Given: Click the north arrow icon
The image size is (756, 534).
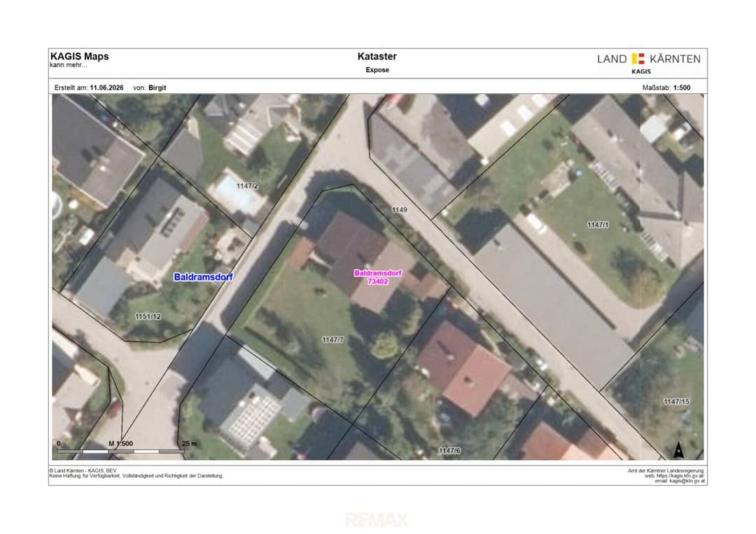Looking at the screenshot, I should (x=678, y=449).
